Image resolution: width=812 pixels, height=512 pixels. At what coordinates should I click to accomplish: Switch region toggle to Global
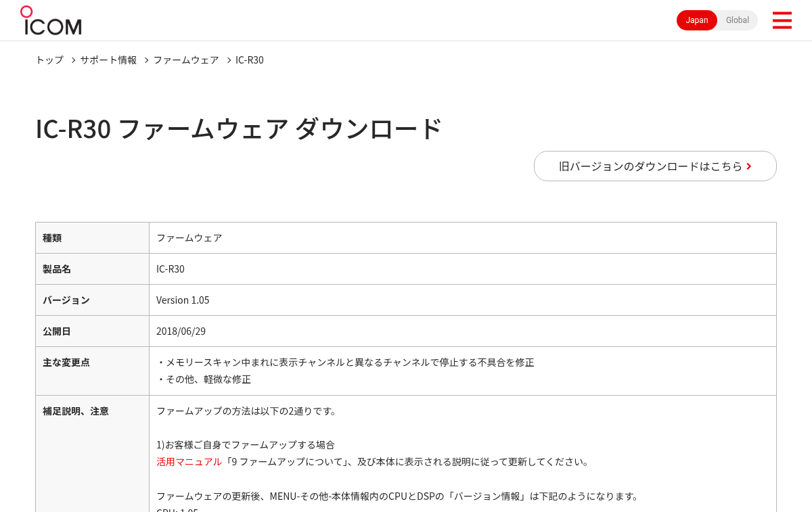(738, 20)
